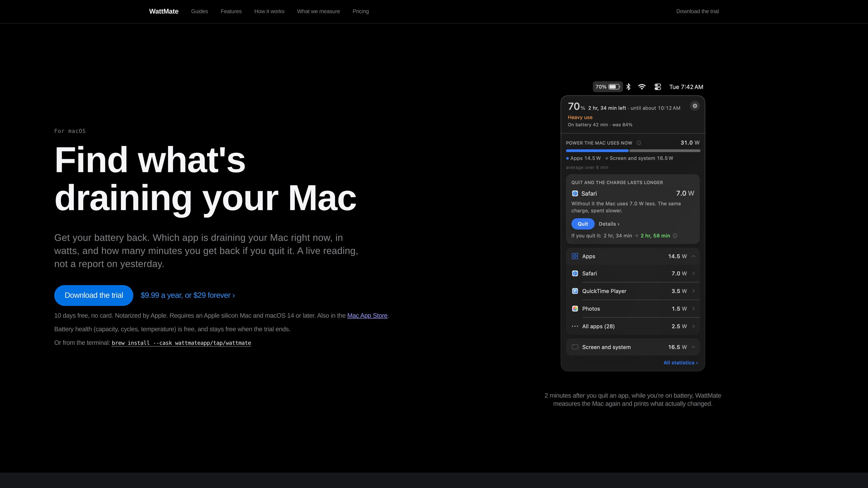Open What we measure nav item
This screenshot has width=868, height=488.
point(318,12)
